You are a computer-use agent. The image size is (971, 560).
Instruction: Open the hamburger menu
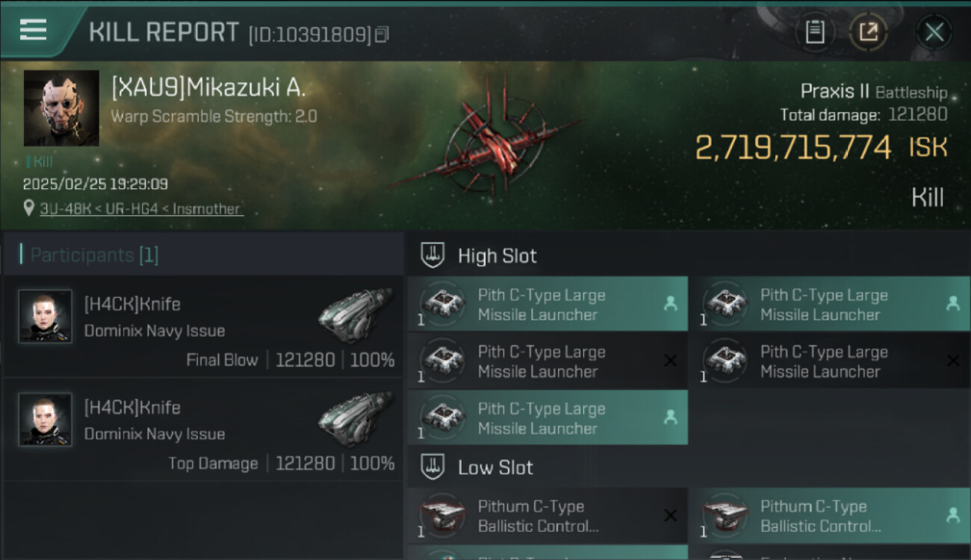(34, 31)
